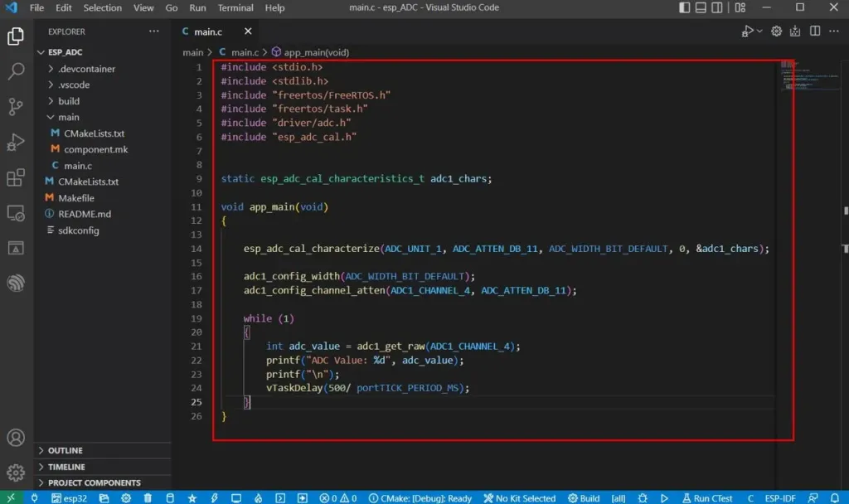Click the execute custom task icon
849x504 pixels.
[302, 498]
